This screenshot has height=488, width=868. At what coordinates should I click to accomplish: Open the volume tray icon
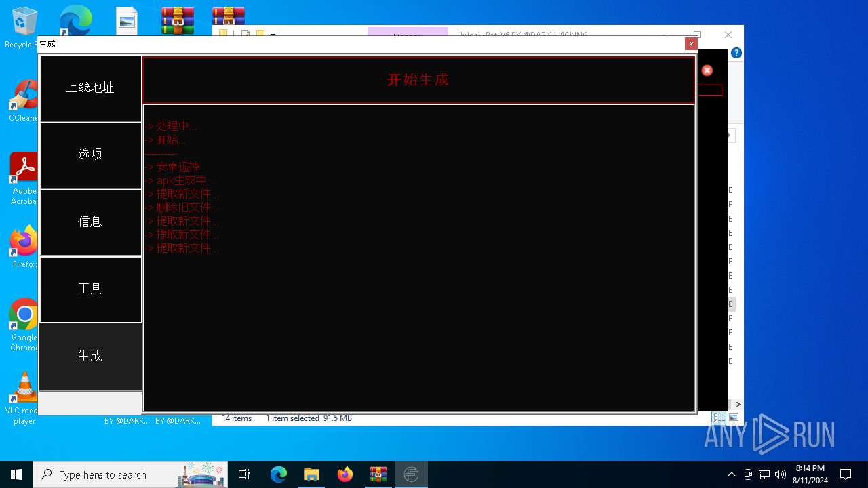[781, 474]
